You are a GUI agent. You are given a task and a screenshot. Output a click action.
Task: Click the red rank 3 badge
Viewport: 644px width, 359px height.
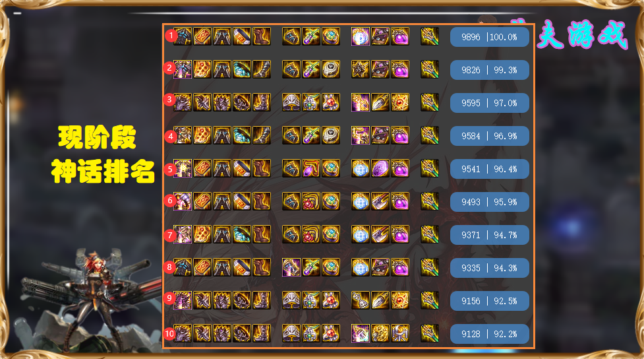click(x=169, y=100)
